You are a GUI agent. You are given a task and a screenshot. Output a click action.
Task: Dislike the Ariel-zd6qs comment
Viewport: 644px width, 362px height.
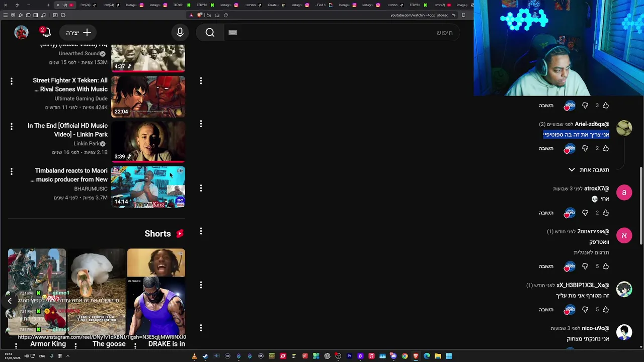coord(585,148)
